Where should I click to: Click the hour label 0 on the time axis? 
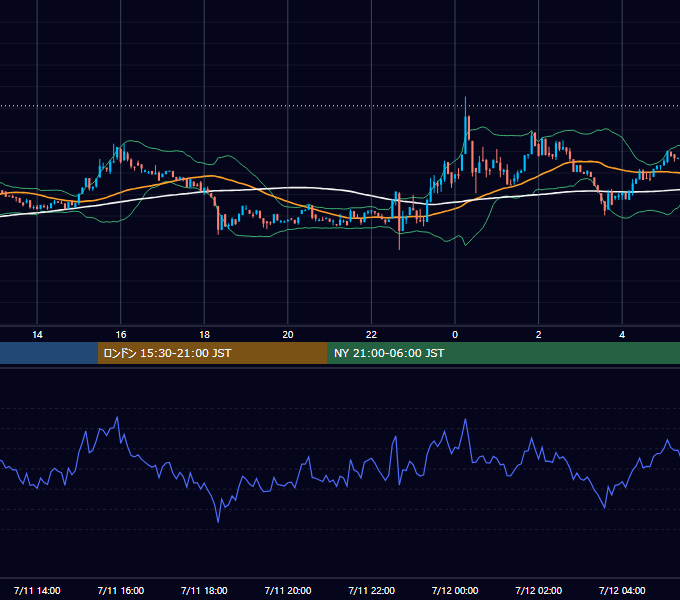(455, 335)
